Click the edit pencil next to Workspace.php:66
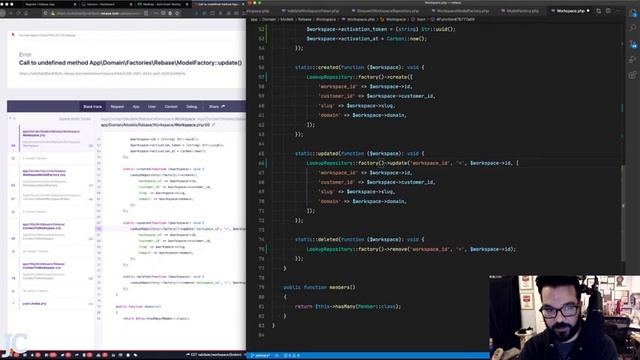The width and height of the screenshot is (640, 360). click(213, 125)
